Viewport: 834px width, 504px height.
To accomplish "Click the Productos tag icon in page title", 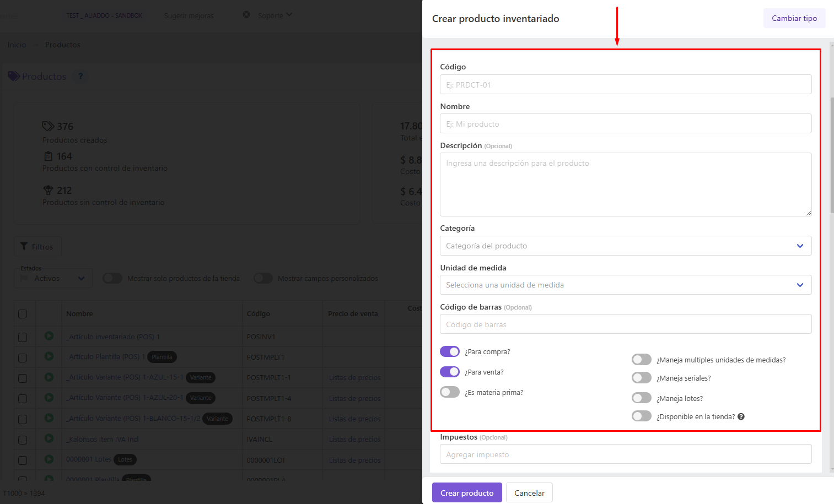I will point(14,76).
